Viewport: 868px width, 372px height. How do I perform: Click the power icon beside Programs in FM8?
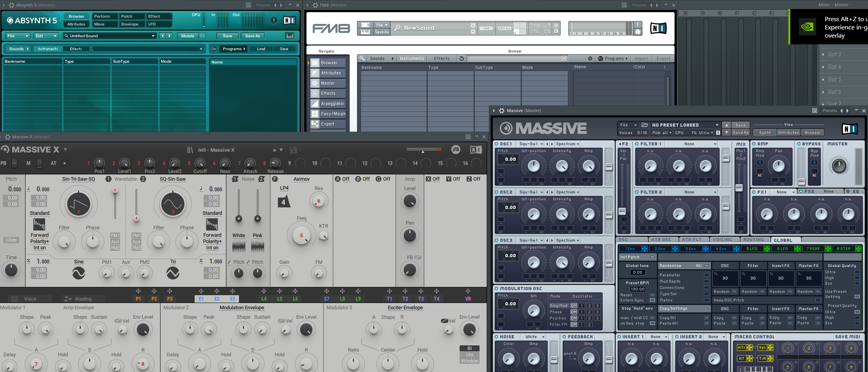(x=590, y=58)
